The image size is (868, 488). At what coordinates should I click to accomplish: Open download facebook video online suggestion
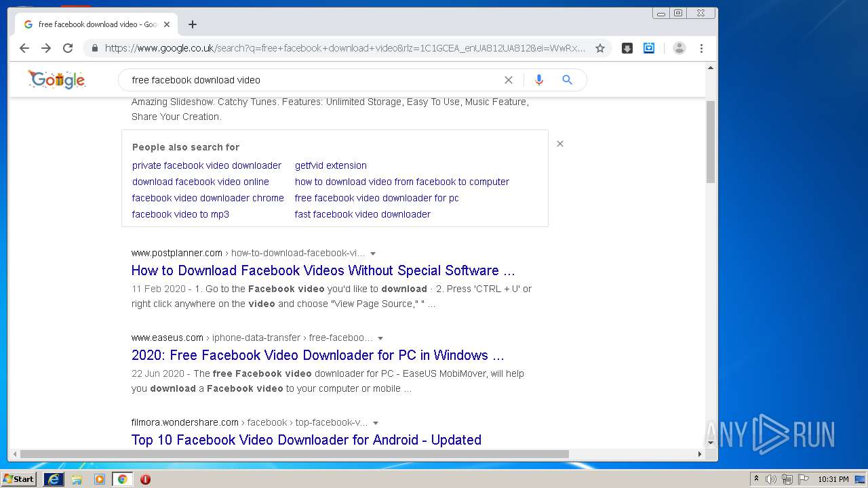tap(201, 182)
